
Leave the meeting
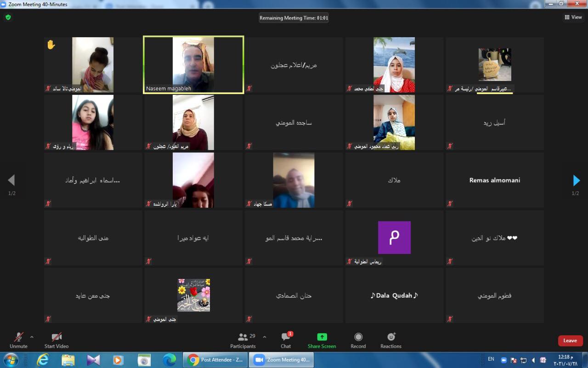click(570, 340)
